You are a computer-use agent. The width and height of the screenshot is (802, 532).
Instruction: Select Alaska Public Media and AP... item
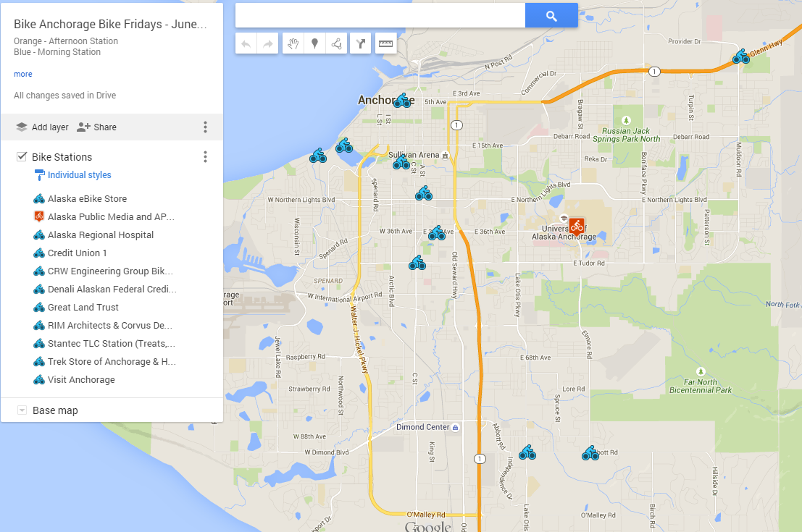point(111,216)
